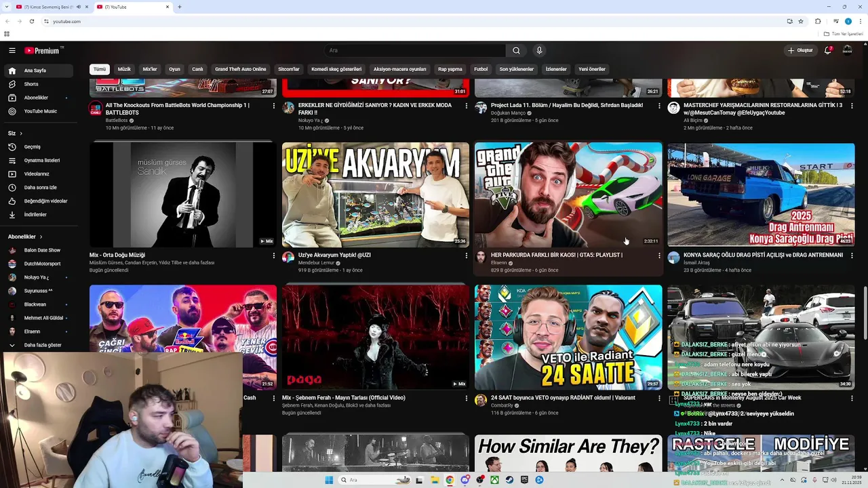Click the search magnifier button
Screen dimensions: 868x488
click(516, 50)
